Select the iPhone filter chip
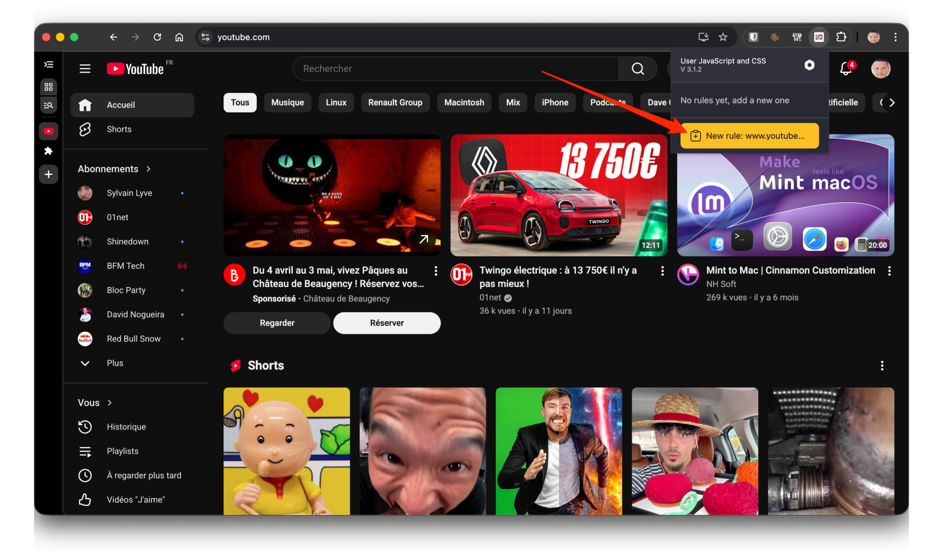This screenshot has width=943, height=560. tap(555, 103)
